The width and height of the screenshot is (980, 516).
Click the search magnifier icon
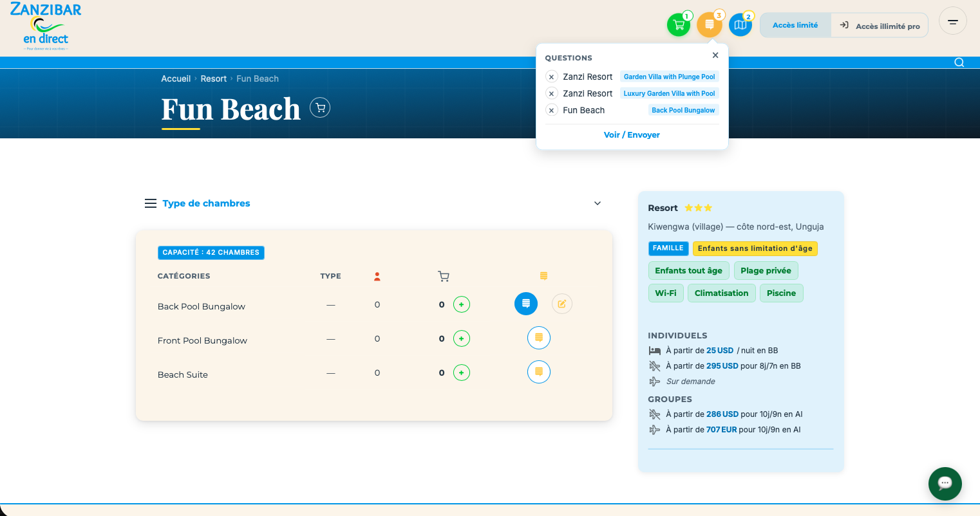point(959,62)
